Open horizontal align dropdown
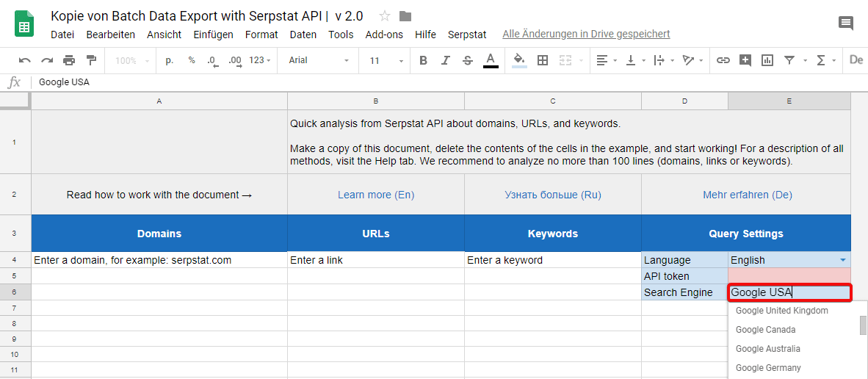Viewport: 868px width, 379px height. (607, 61)
